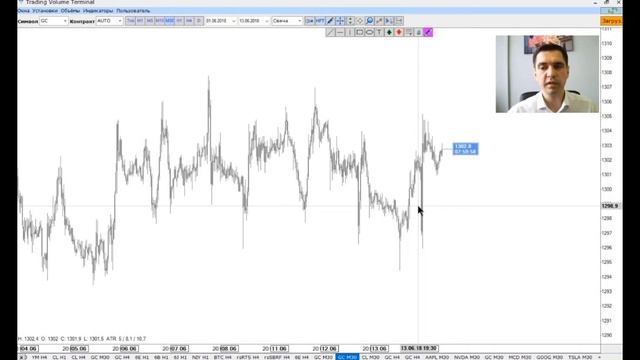Switch to the AAPL M30 chart tab
Screen dimensions: 640x360
pyautogui.click(x=437, y=357)
